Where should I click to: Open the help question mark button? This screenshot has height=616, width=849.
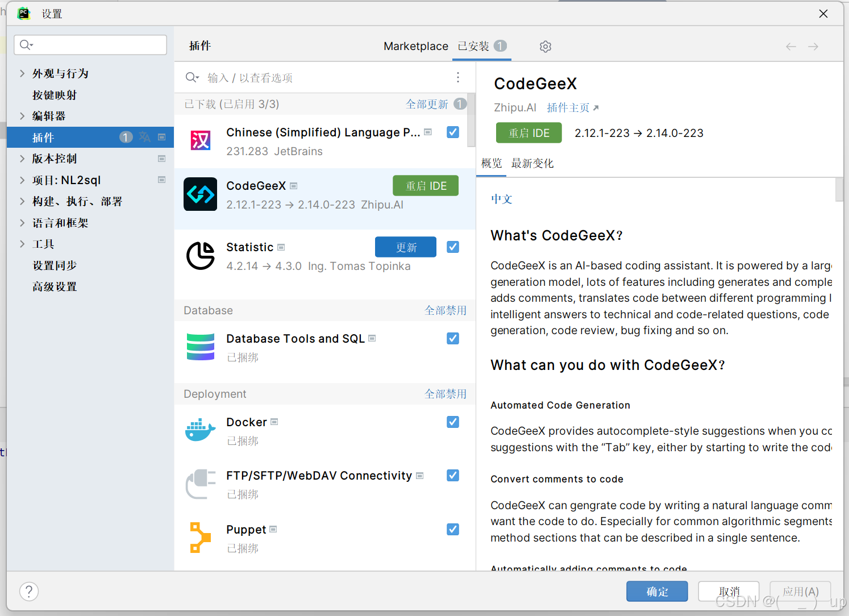pyautogui.click(x=29, y=592)
